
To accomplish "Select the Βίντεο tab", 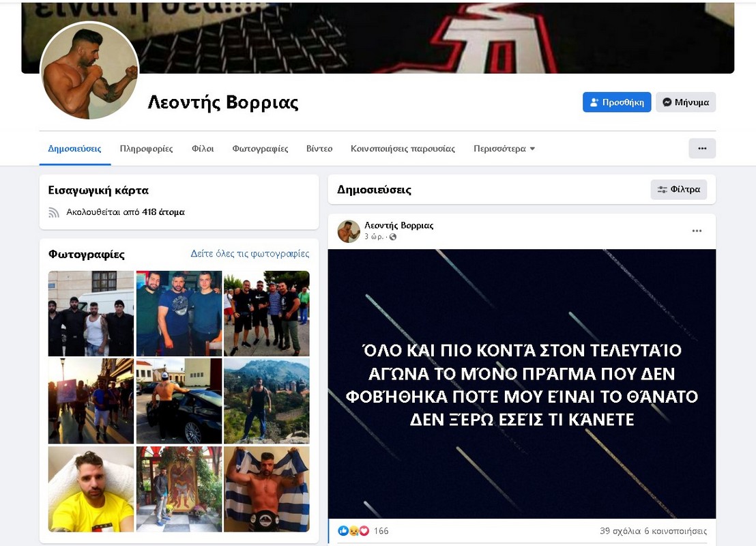I will click(x=319, y=149).
